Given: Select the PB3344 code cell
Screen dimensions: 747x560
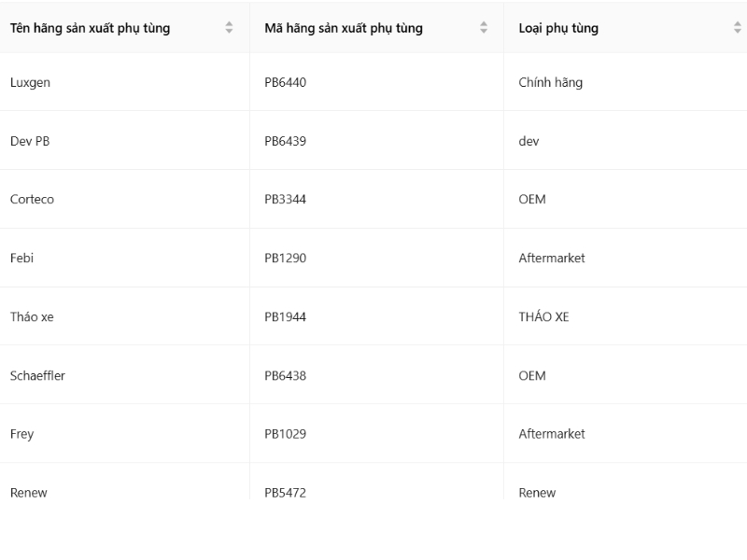Looking at the screenshot, I should (285, 200).
